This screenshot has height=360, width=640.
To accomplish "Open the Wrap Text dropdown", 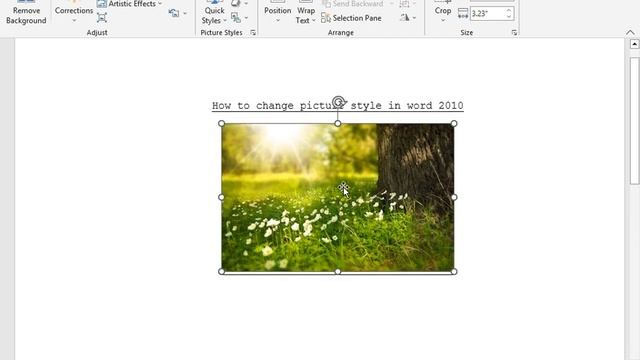I will [306, 13].
